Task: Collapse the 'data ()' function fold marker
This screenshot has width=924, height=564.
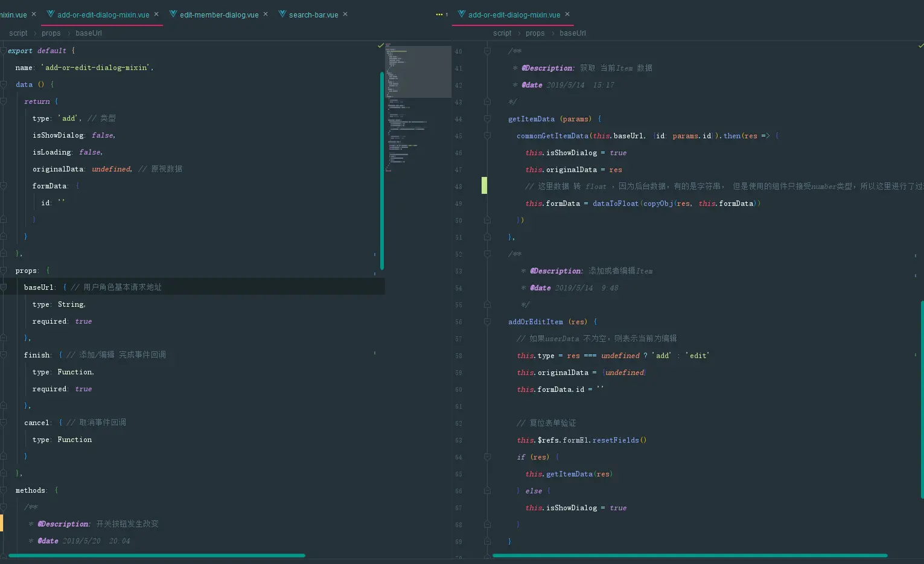Action: pyautogui.click(x=3, y=85)
